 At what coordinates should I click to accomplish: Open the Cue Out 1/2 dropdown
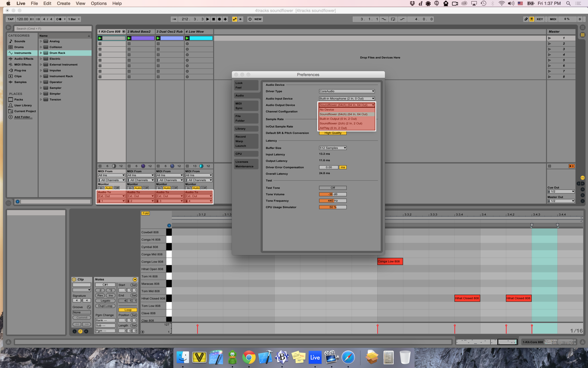561,192
